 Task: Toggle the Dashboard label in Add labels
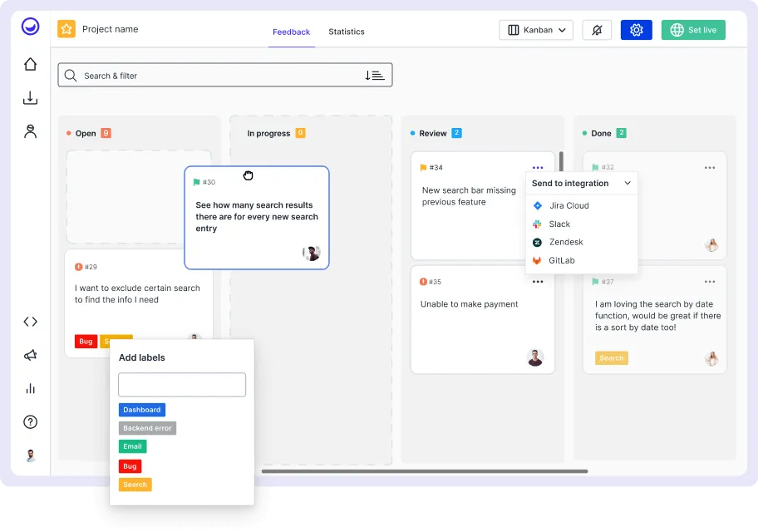click(x=141, y=409)
